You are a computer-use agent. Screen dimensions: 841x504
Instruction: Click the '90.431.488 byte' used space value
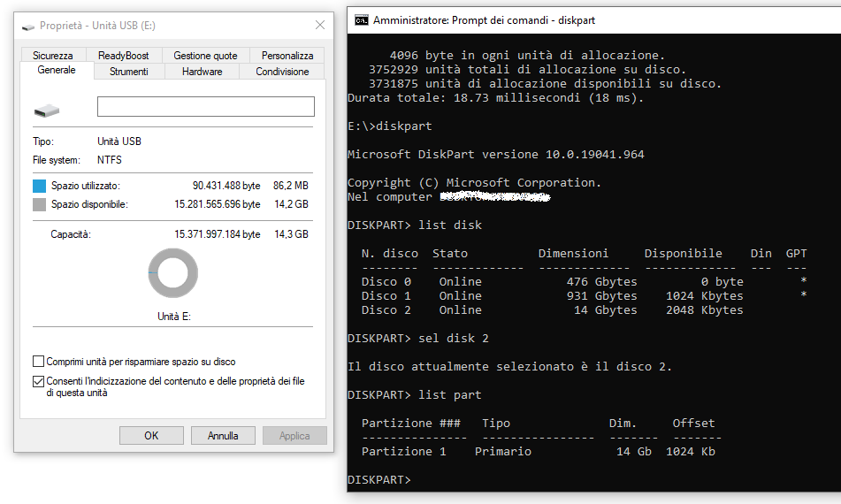coord(226,186)
